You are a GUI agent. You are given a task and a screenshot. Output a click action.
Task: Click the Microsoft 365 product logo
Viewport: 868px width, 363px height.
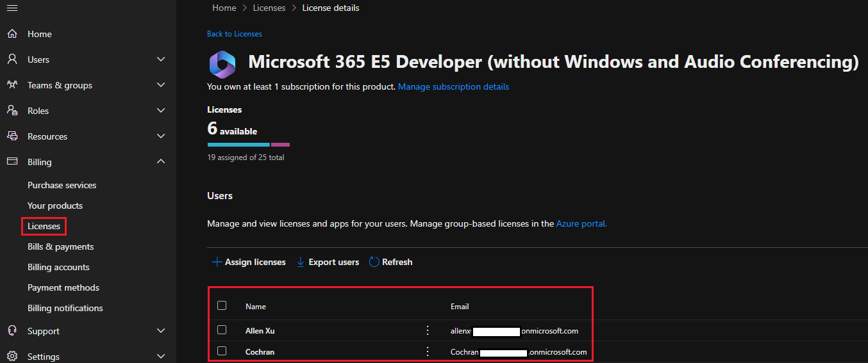click(x=222, y=63)
